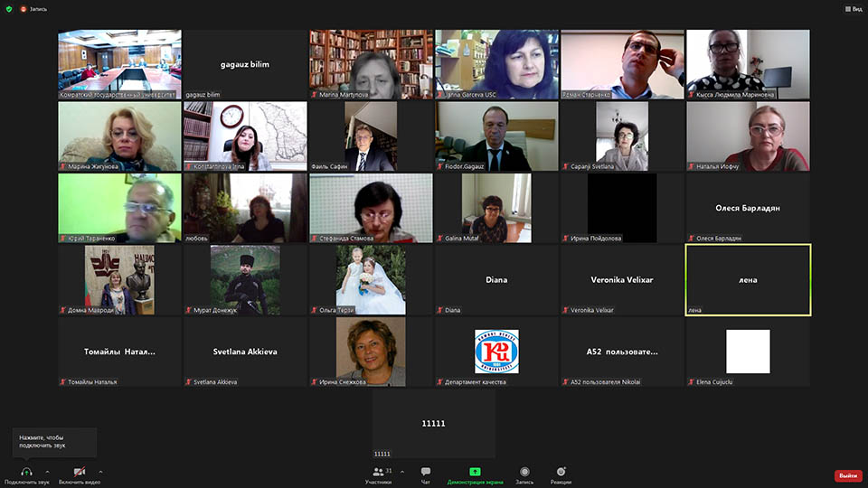868x488 pixels.
Task: Open the Chat panel
Action: pyautogui.click(x=425, y=473)
